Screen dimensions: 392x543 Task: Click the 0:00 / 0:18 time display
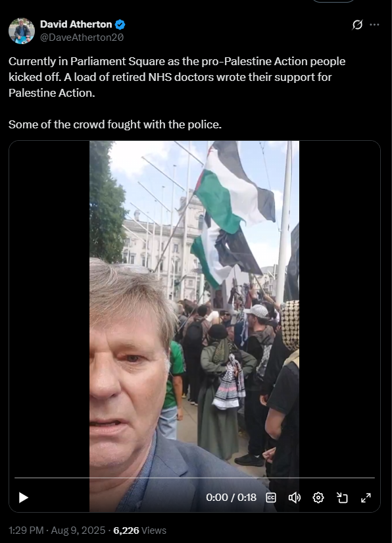coord(231,498)
